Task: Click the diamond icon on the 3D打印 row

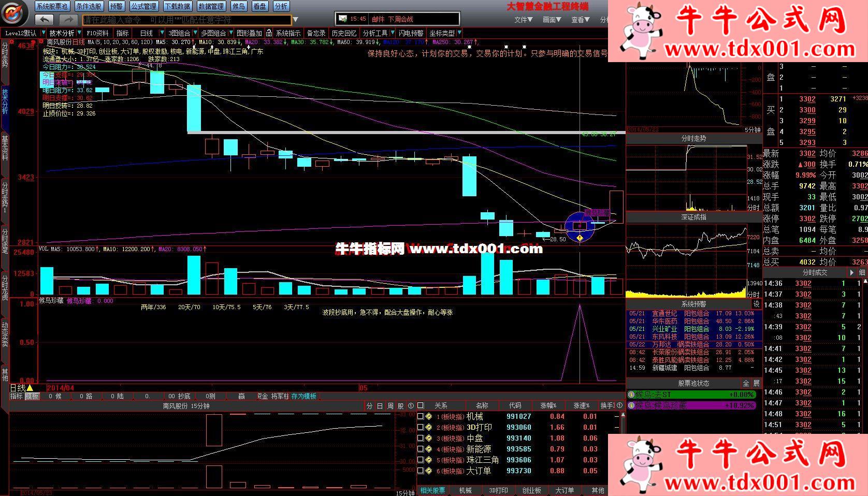Action: point(429,427)
